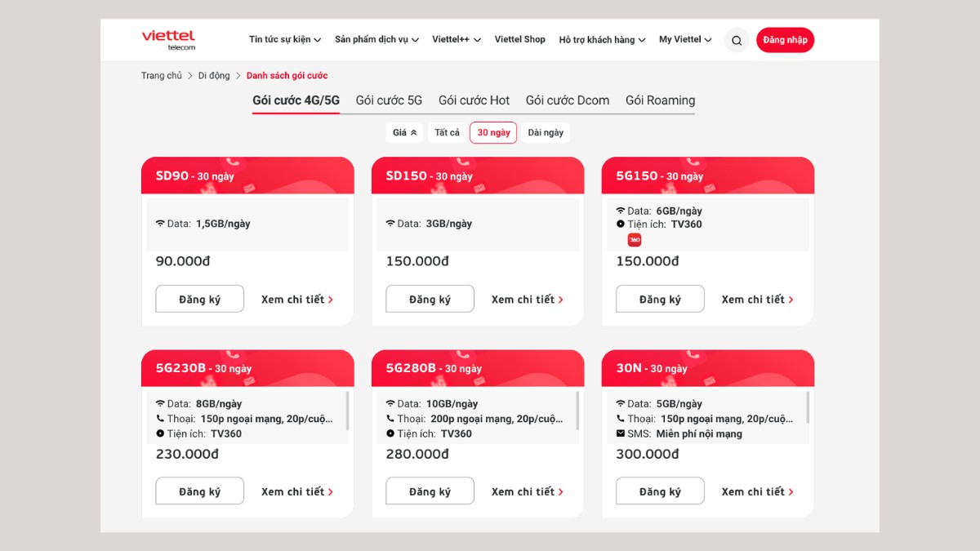Click the 10GB/ngày data value
980x551 pixels.
pyautogui.click(x=452, y=404)
